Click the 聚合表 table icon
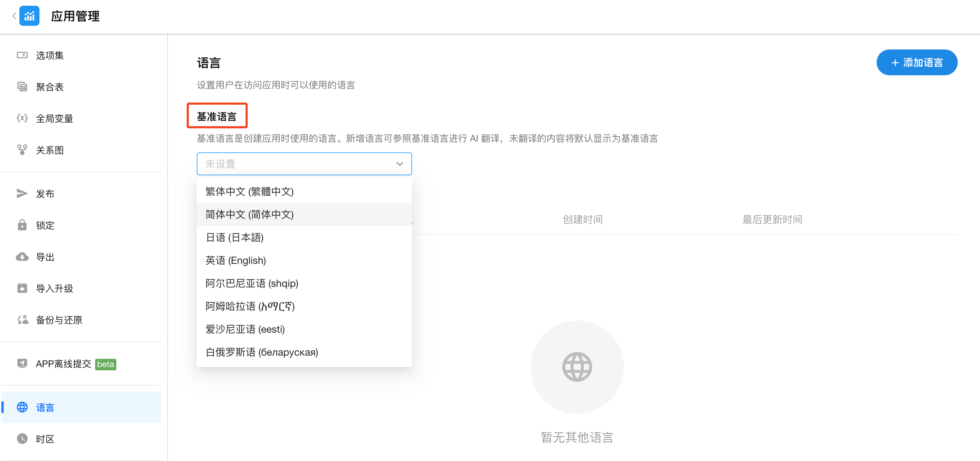Screen dimensions: 980x461 click(22, 87)
